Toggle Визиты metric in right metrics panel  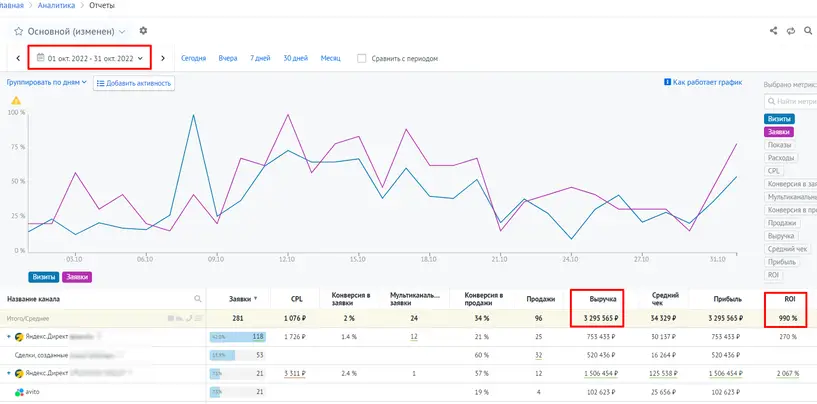[779, 119]
